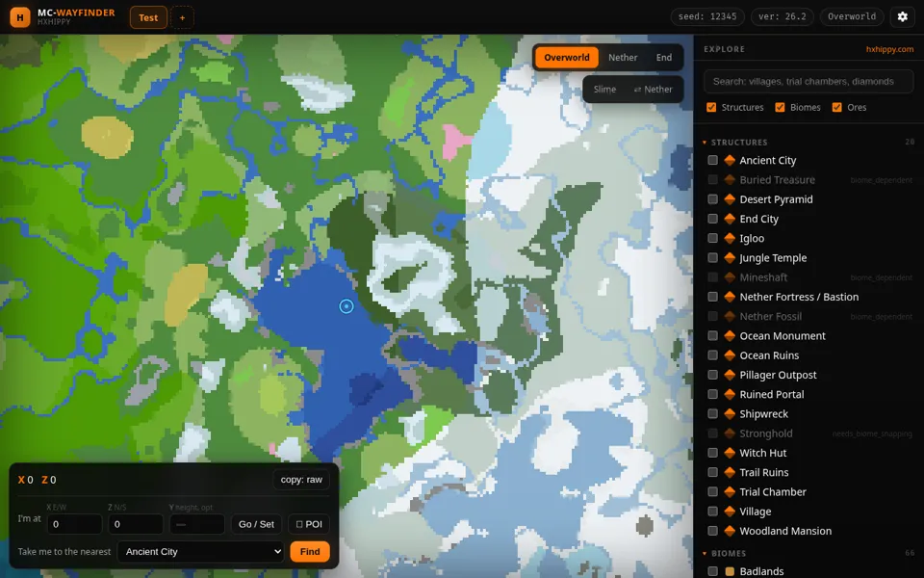The height and width of the screenshot is (578, 924).
Task: Click the copy: raw button
Action: 301,480
